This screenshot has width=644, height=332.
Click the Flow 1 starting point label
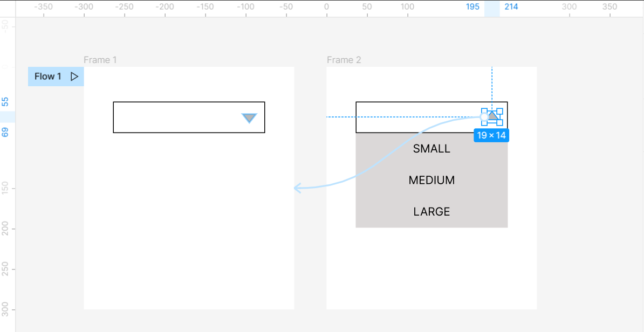47,77
